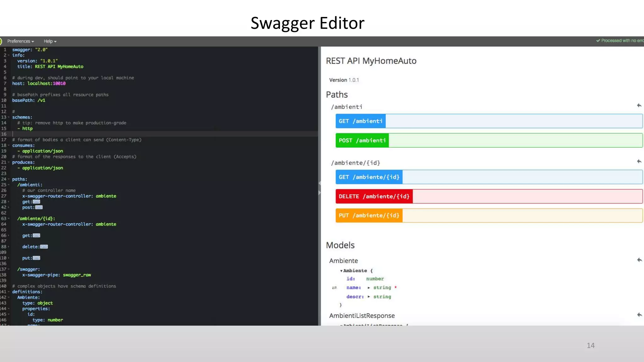Fold the definitions block at line 141
Image resolution: width=644 pixels, height=362 pixels.
tap(8, 292)
